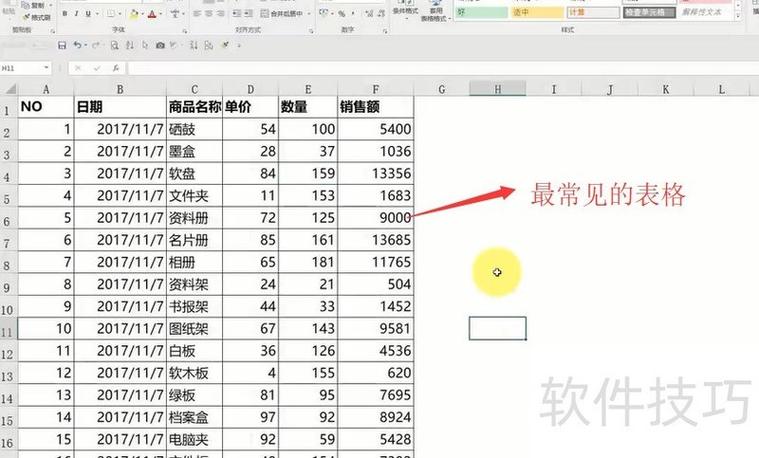The height and width of the screenshot is (458, 759).
Task: Select column A header
Action: point(46,89)
